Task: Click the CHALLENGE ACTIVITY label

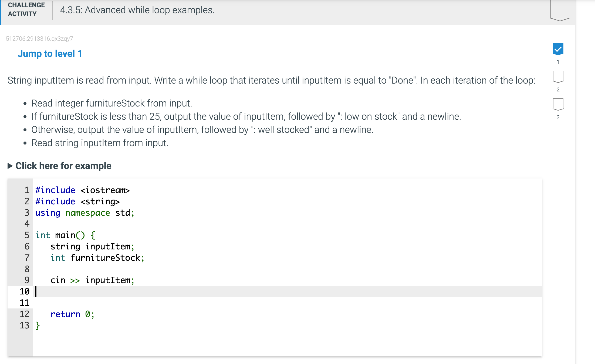Action: pyautogui.click(x=26, y=9)
